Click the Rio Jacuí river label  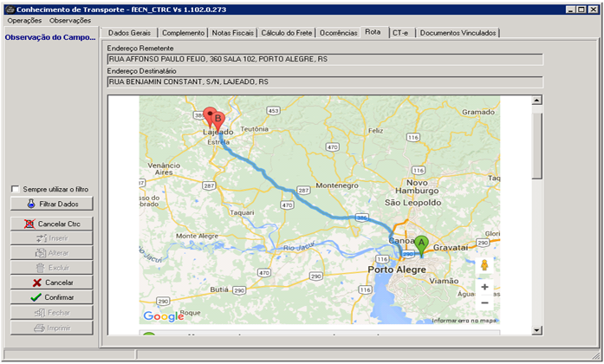coord(299,246)
